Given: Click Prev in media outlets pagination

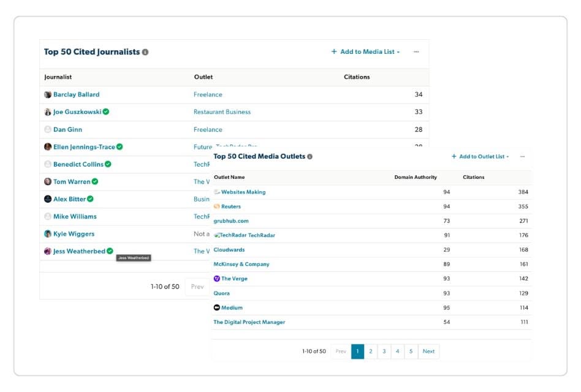Looking at the screenshot, I should [341, 352].
